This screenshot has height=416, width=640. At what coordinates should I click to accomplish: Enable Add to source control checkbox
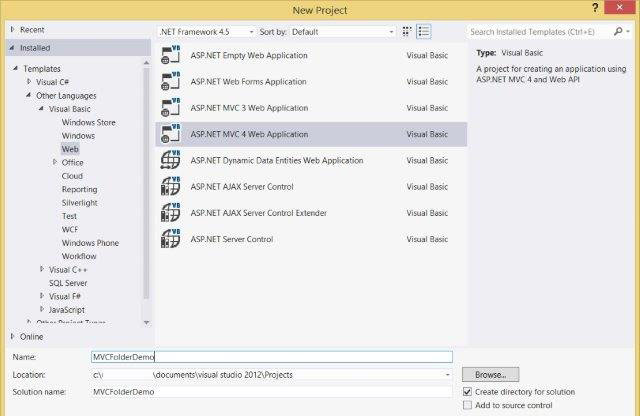467,405
